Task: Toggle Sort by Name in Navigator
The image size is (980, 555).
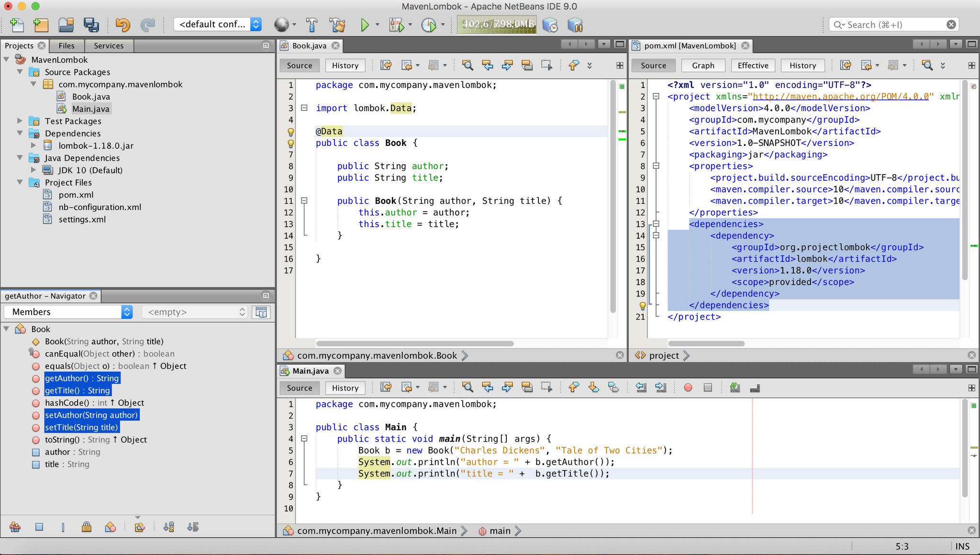Action: click(168, 527)
